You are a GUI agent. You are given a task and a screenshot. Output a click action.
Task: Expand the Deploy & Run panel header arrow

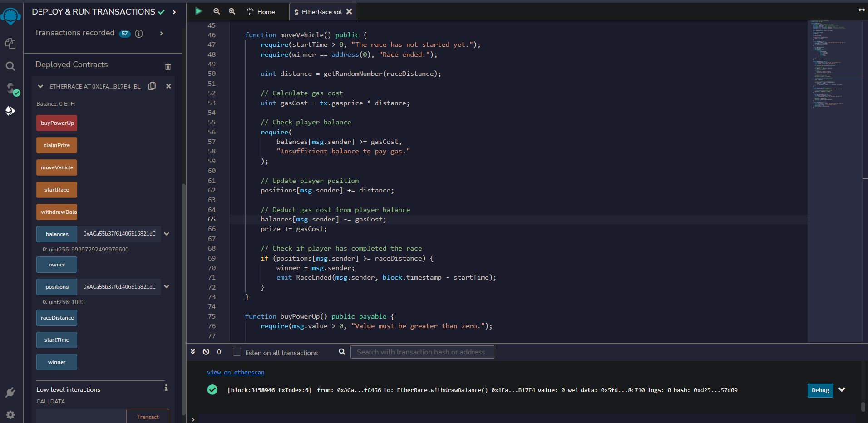tap(174, 12)
